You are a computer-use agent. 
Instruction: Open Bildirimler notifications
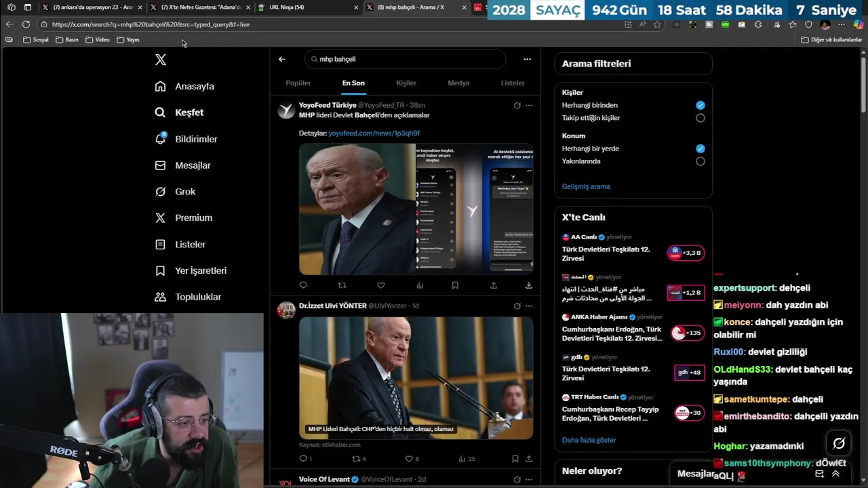[x=186, y=139]
